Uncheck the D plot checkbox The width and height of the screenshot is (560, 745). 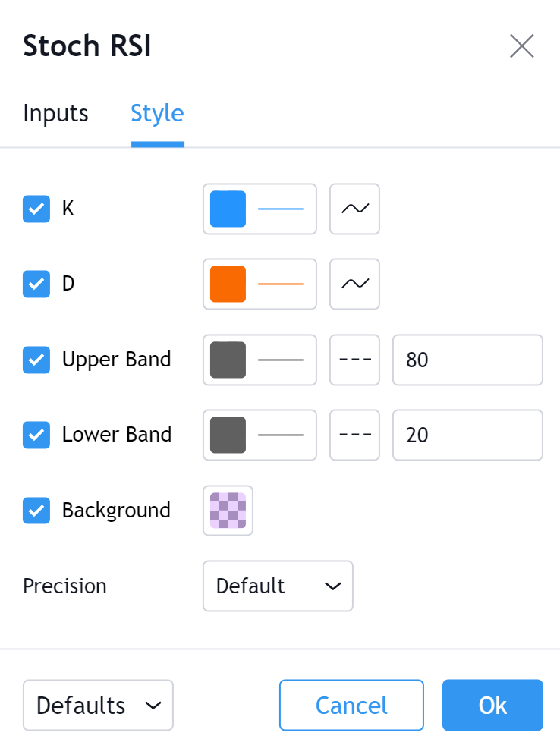(36, 284)
